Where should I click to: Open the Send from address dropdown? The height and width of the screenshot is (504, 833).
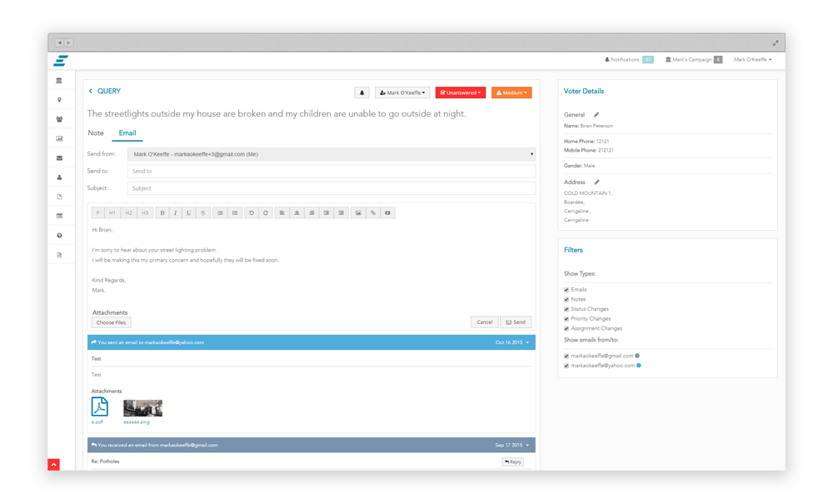point(331,154)
